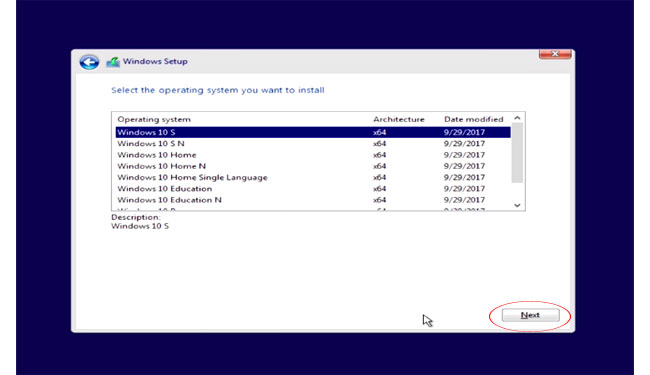Select the Windows 10 S row

pyautogui.click(x=313, y=132)
